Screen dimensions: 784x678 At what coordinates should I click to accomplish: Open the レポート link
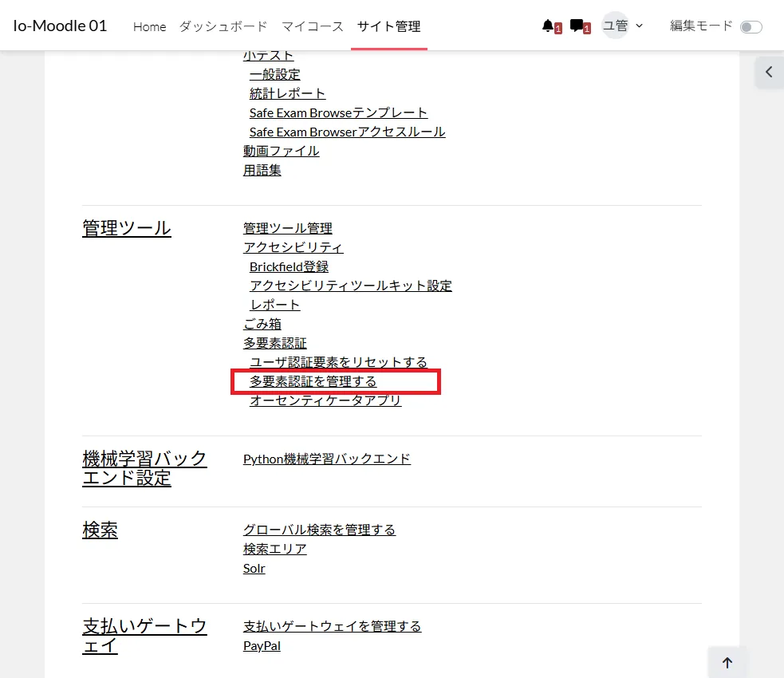click(274, 305)
